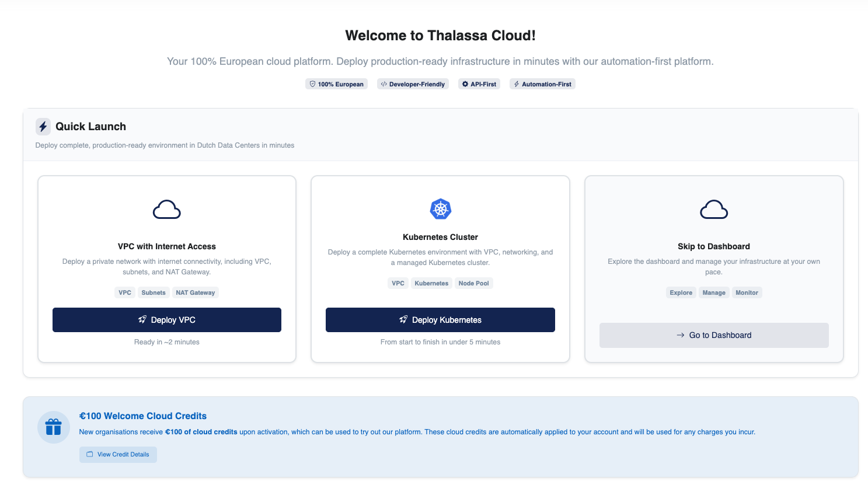Click the cloud icon above VPC with Internet Access
The width and height of the screenshot is (868, 488).
166,209
